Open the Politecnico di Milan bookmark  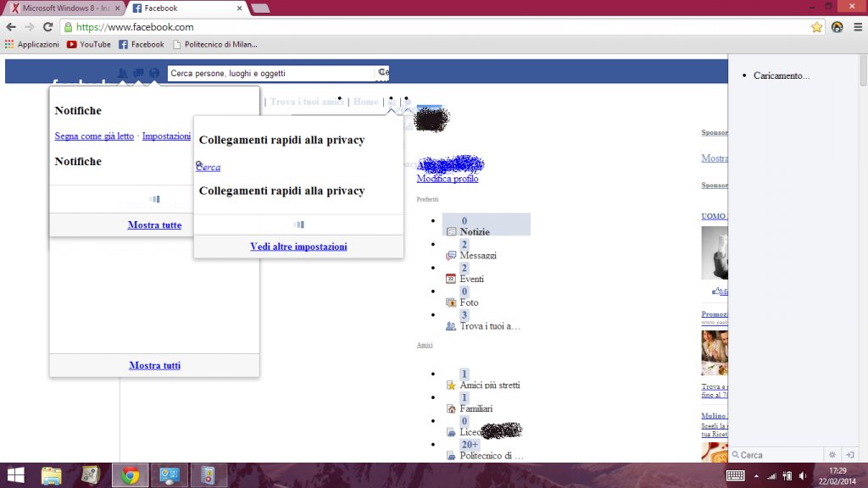coord(214,44)
